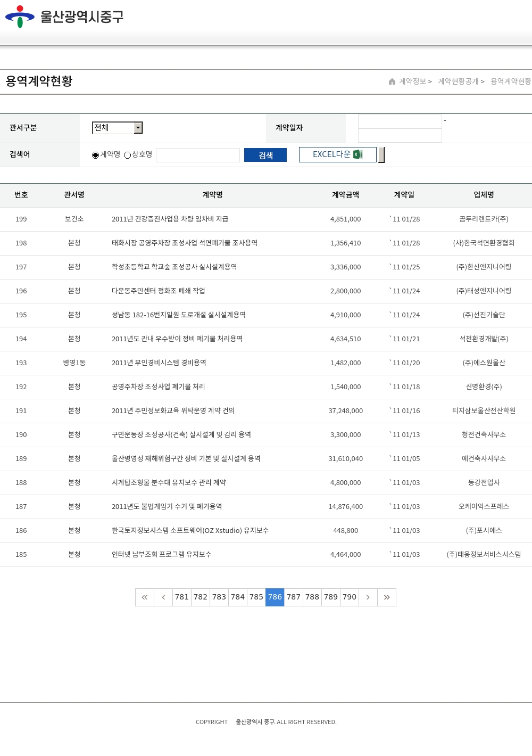Open page 787 in pagination
532x756 pixels.
[x=294, y=597]
